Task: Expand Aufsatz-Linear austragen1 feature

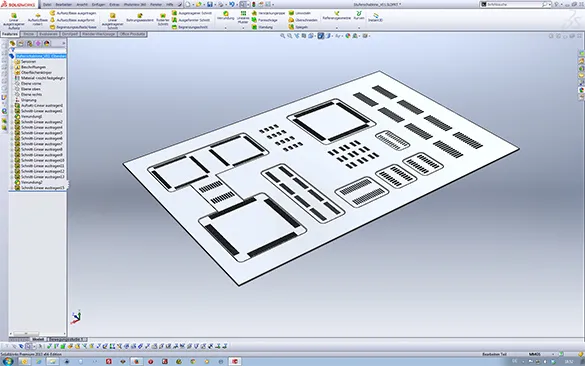Action: coord(12,106)
